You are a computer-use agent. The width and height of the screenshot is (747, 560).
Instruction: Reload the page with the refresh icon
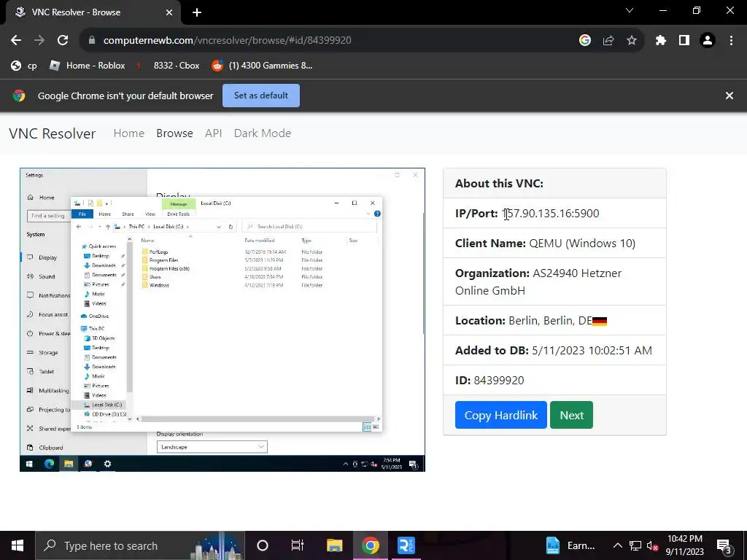[x=63, y=41]
